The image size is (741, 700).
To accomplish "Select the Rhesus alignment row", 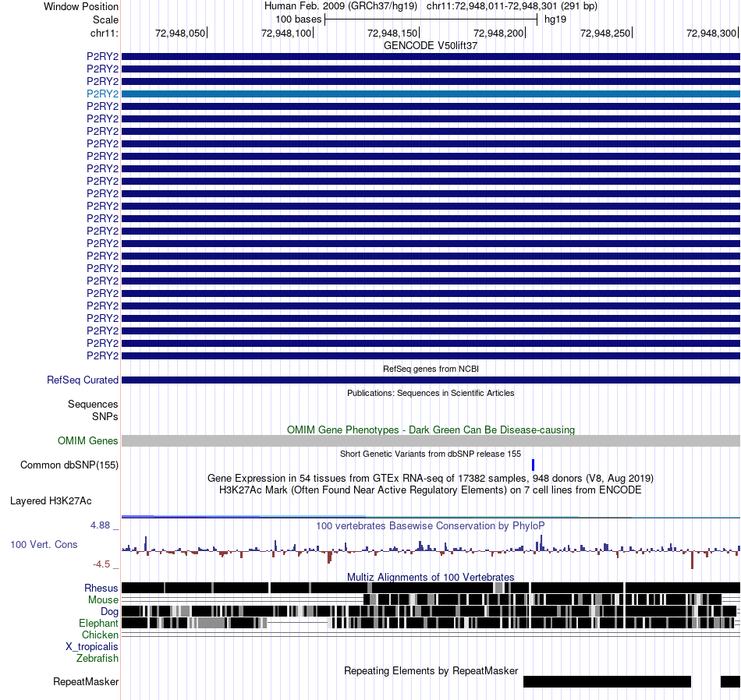I will coord(431,588).
